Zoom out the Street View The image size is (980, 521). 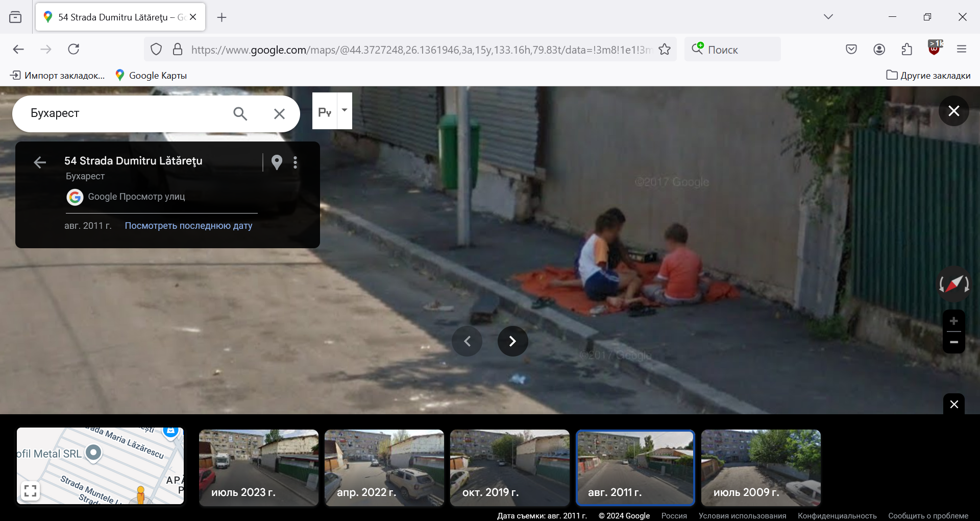[x=953, y=342]
